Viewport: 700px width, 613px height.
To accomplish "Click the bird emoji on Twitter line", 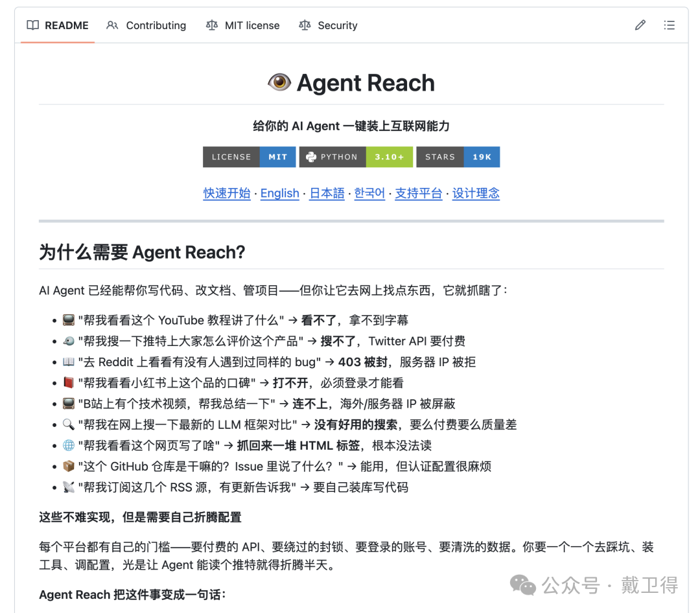I will pos(68,341).
